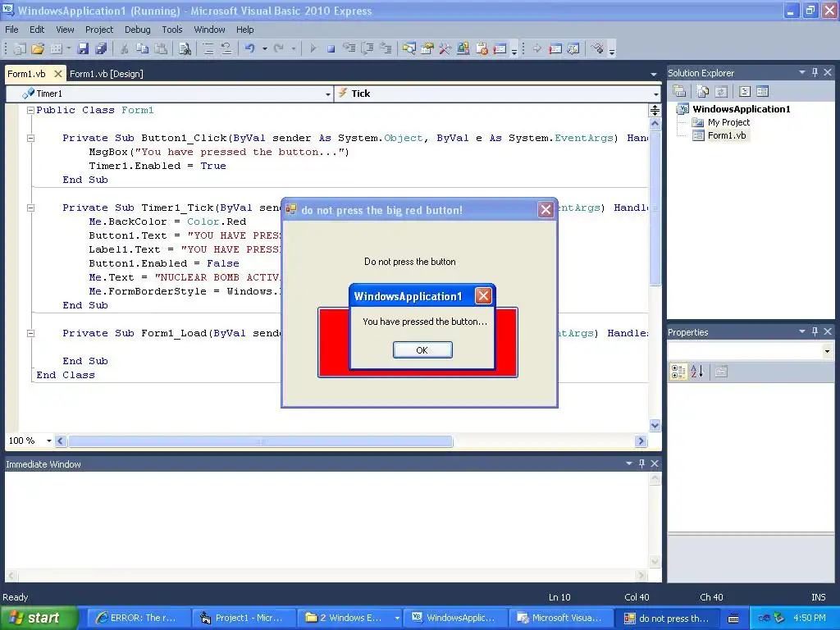Open the Undo history dropdown arrow

[265, 48]
